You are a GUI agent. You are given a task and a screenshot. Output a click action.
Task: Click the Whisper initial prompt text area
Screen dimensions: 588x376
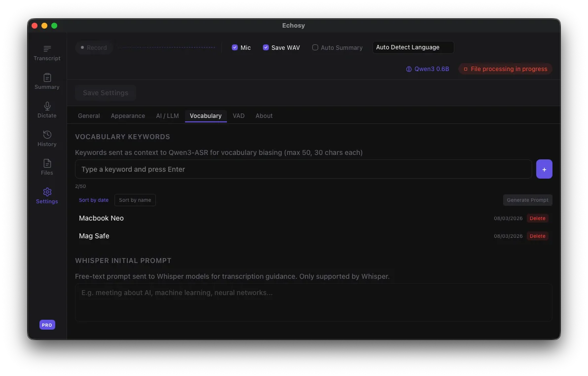pyautogui.click(x=313, y=302)
